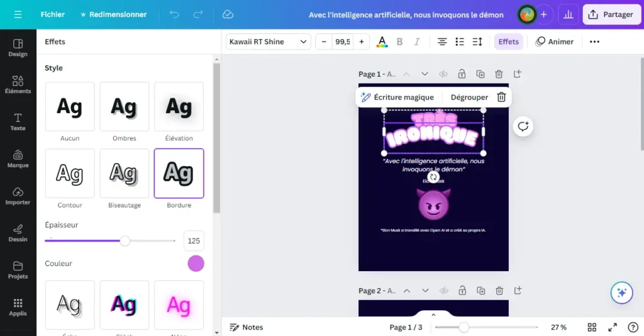Open the Redimensionner menu
Viewport: 644px width, 336px height.
click(113, 14)
